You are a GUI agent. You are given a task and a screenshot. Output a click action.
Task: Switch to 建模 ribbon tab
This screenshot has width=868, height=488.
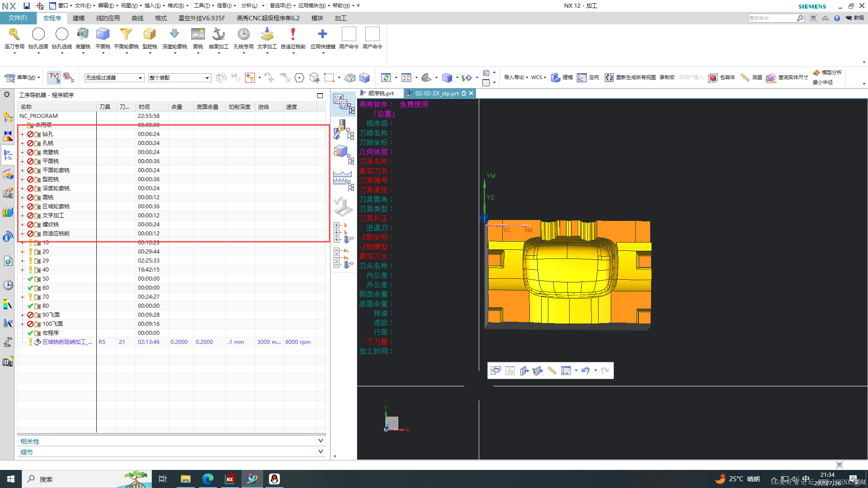coord(79,18)
